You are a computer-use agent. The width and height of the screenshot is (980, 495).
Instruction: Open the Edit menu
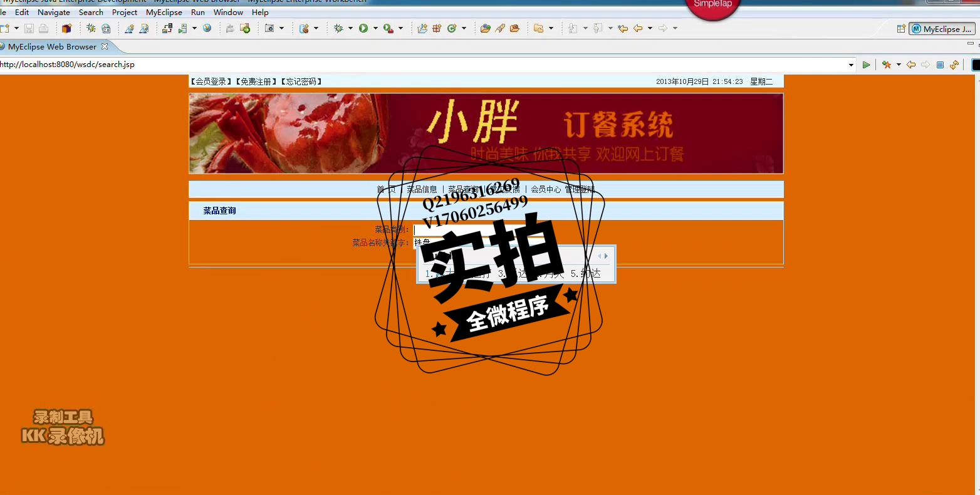tap(22, 12)
